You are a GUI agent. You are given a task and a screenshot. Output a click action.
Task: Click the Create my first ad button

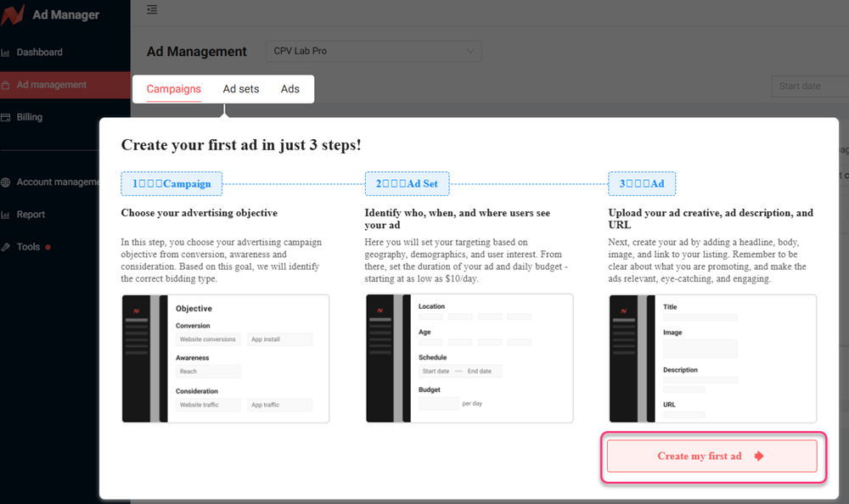(711, 456)
